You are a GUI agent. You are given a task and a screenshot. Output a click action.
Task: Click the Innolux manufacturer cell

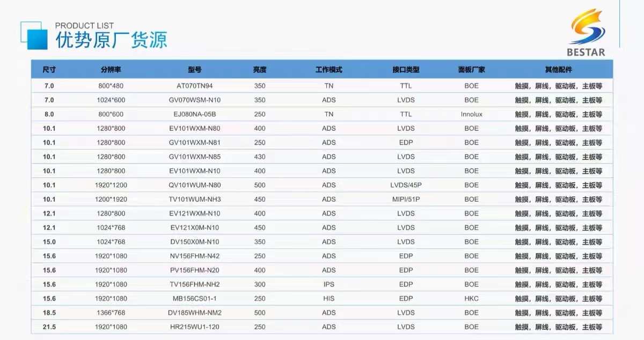[x=472, y=114]
